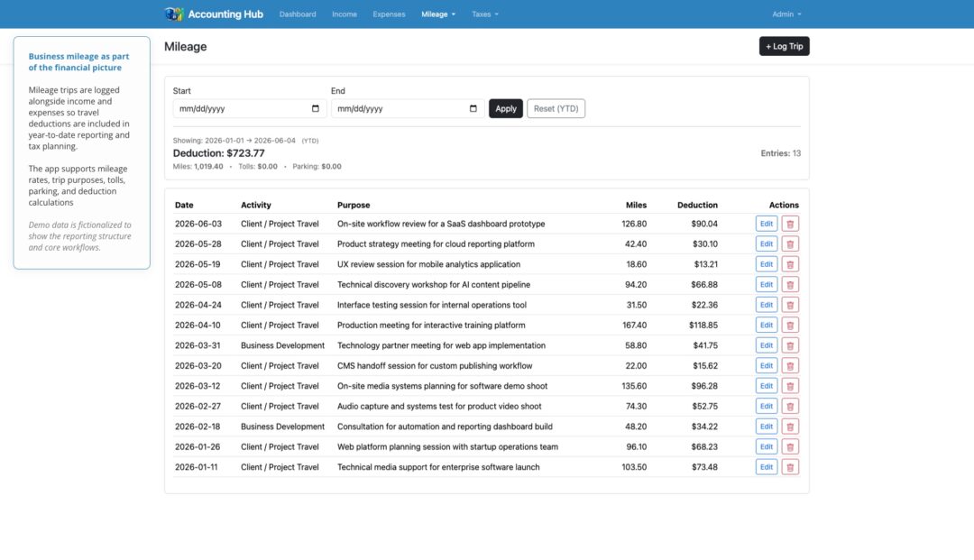Click the $118.85 deduction value

coord(703,326)
